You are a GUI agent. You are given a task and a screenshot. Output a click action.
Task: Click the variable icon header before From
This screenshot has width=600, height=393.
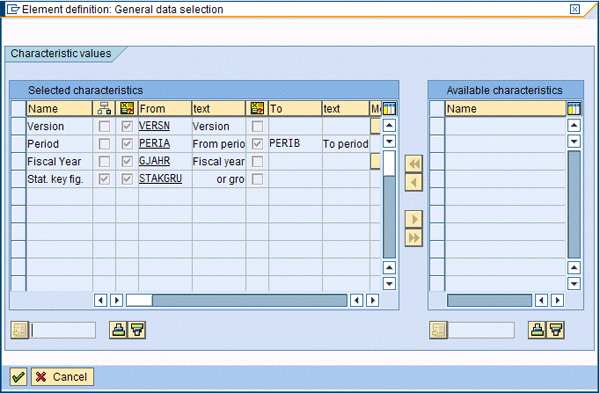(127, 109)
